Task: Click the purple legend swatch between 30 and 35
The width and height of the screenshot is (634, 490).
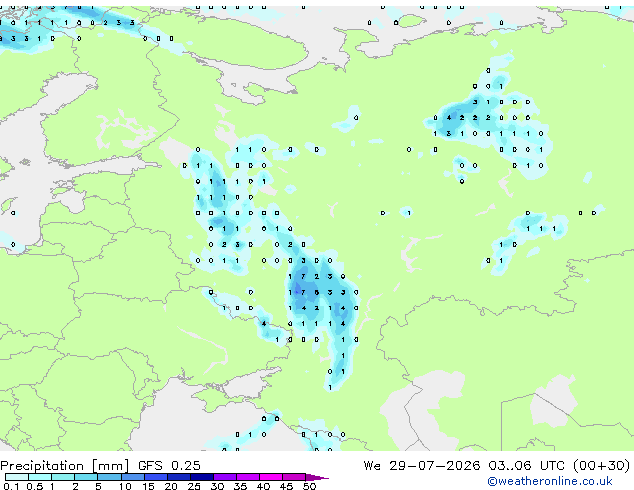Action: click(225, 477)
